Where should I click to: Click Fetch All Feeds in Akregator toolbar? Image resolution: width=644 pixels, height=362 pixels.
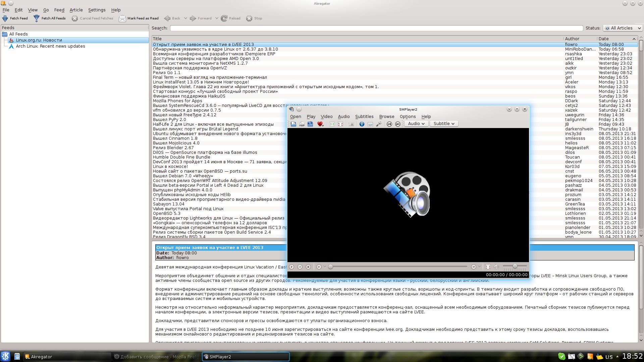tap(50, 18)
